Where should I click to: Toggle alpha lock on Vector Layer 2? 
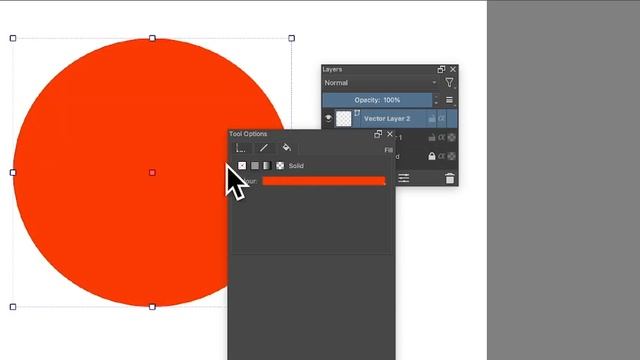click(442, 119)
